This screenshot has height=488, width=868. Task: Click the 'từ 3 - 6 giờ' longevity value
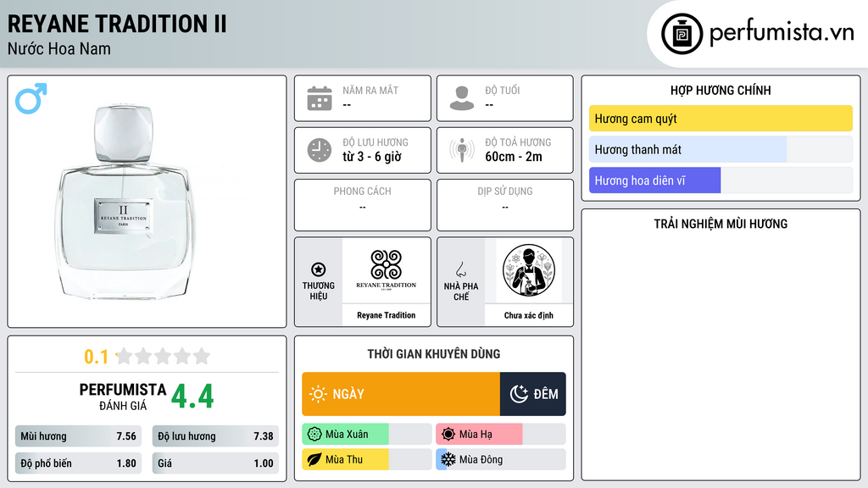click(371, 157)
